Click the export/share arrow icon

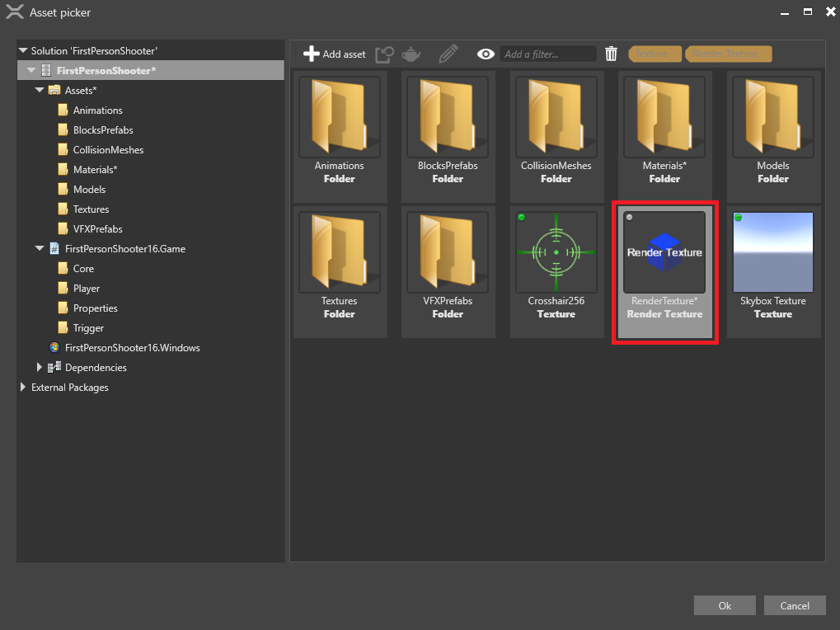[384, 54]
